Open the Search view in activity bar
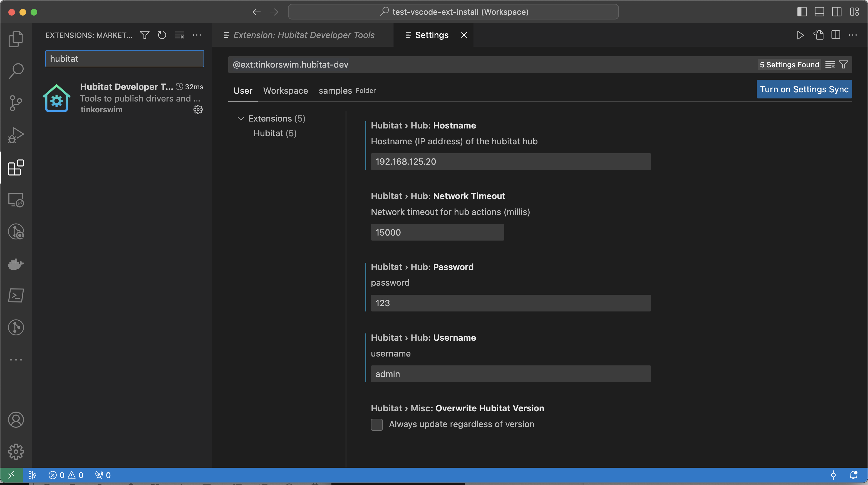Viewport: 868px width, 485px height. pos(16,71)
